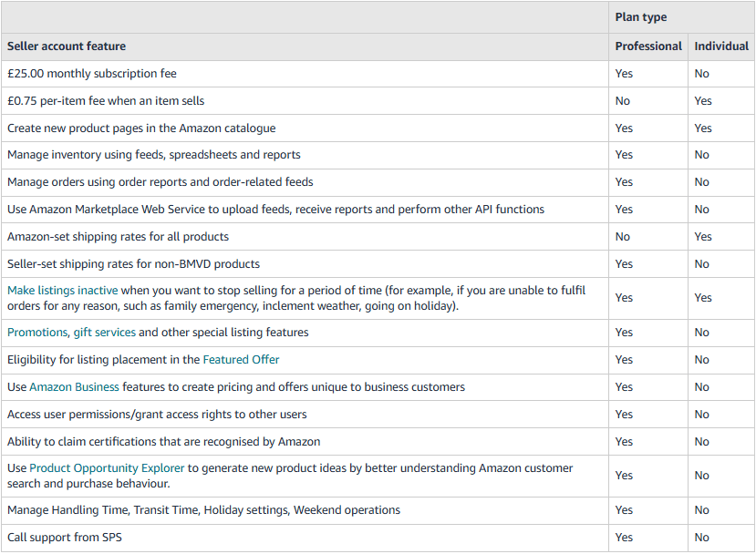Viewport: 756px width, 554px height.
Task: Select the 'Individual' column header
Action: pos(720,46)
